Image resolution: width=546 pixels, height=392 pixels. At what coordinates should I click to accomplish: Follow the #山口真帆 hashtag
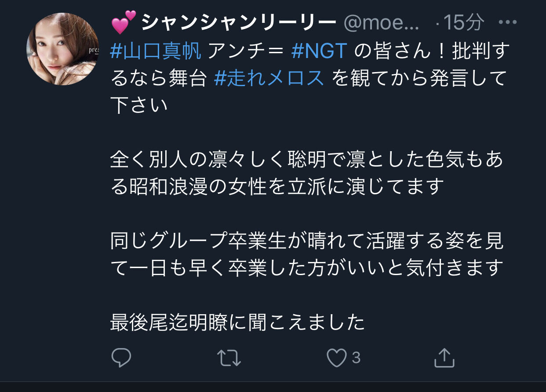coord(156,52)
